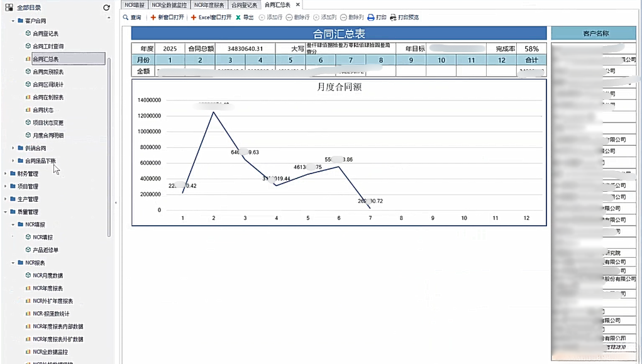Click the 导出 export button

pyautogui.click(x=245, y=17)
